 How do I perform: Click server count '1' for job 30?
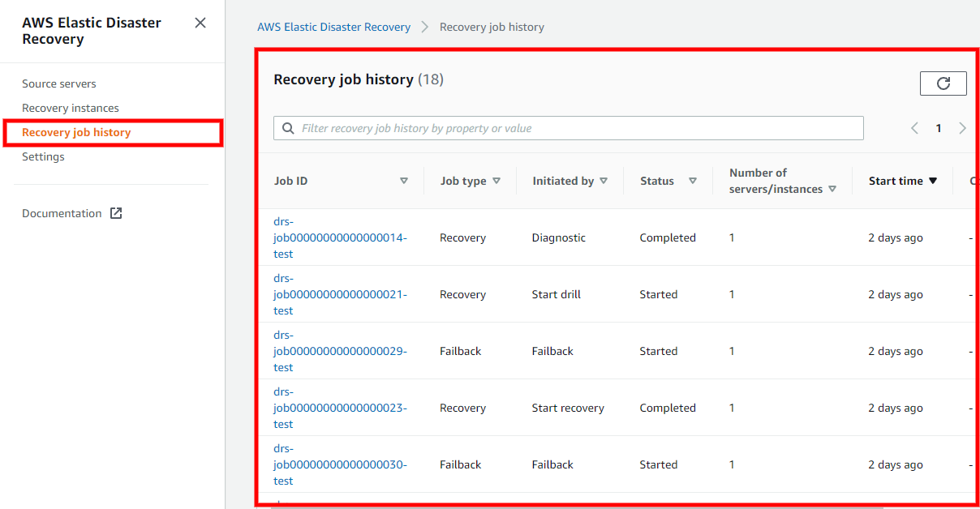pyautogui.click(x=732, y=464)
